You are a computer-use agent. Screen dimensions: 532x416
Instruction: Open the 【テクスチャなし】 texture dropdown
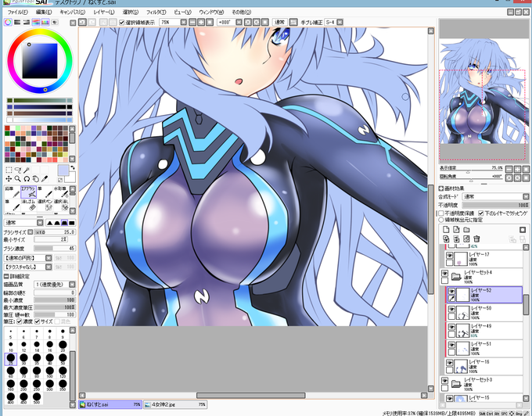click(49, 267)
